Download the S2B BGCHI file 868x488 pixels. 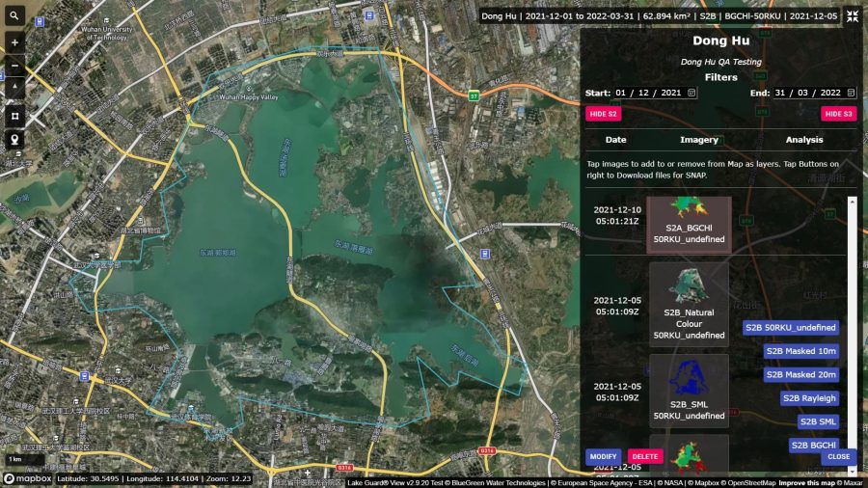[x=814, y=445]
